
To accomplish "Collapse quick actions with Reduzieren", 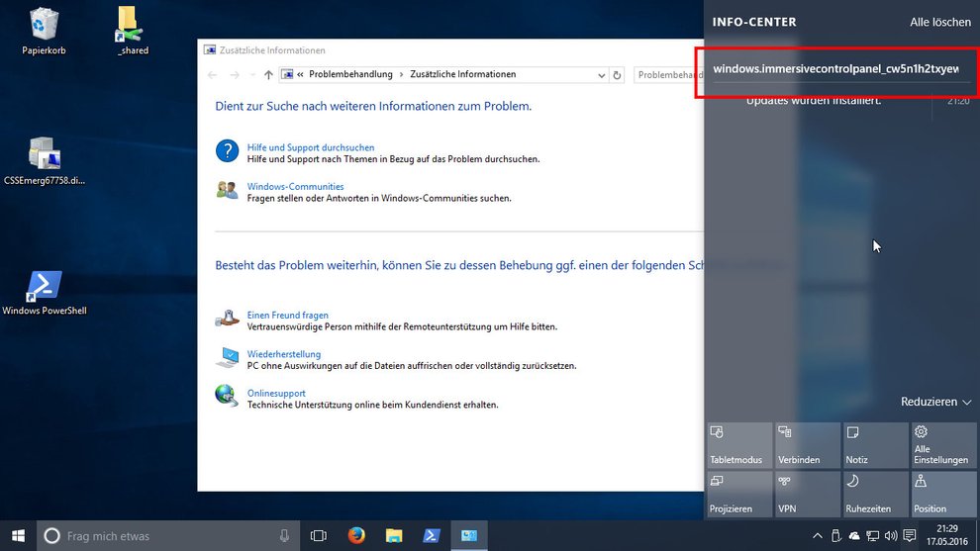I will tap(935, 402).
